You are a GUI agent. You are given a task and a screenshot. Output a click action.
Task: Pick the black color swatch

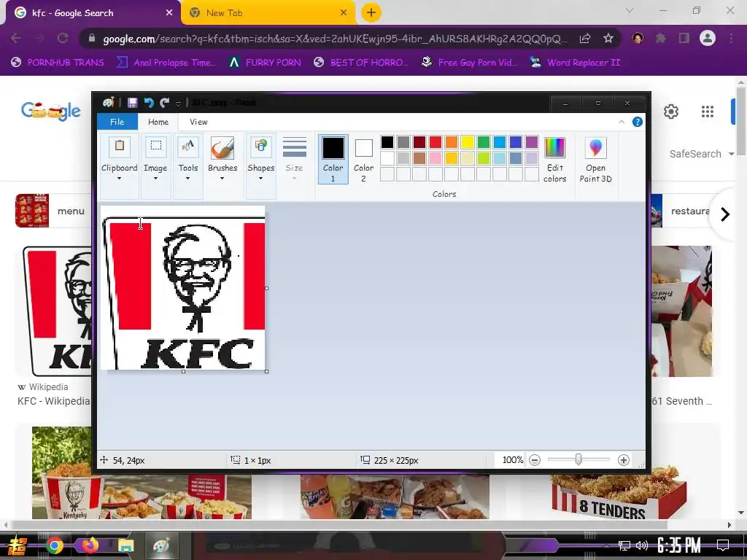pyautogui.click(x=387, y=142)
